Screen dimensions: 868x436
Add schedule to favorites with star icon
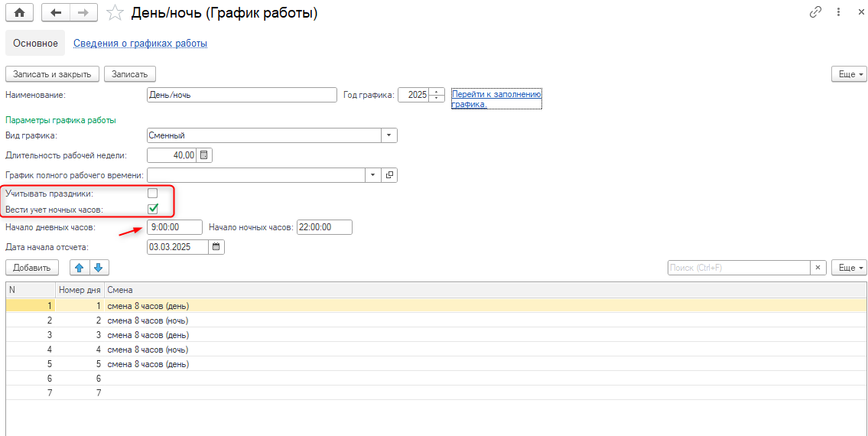pos(115,13)
